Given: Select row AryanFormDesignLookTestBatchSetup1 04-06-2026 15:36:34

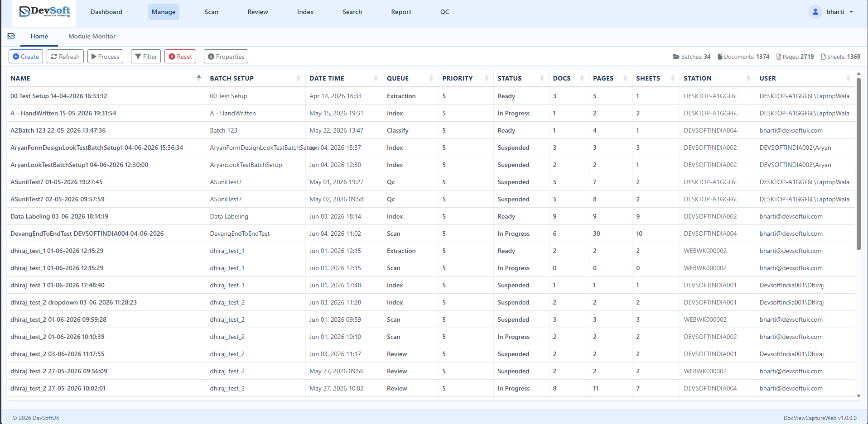Looking at the screenshot, I should pos(430,148).
